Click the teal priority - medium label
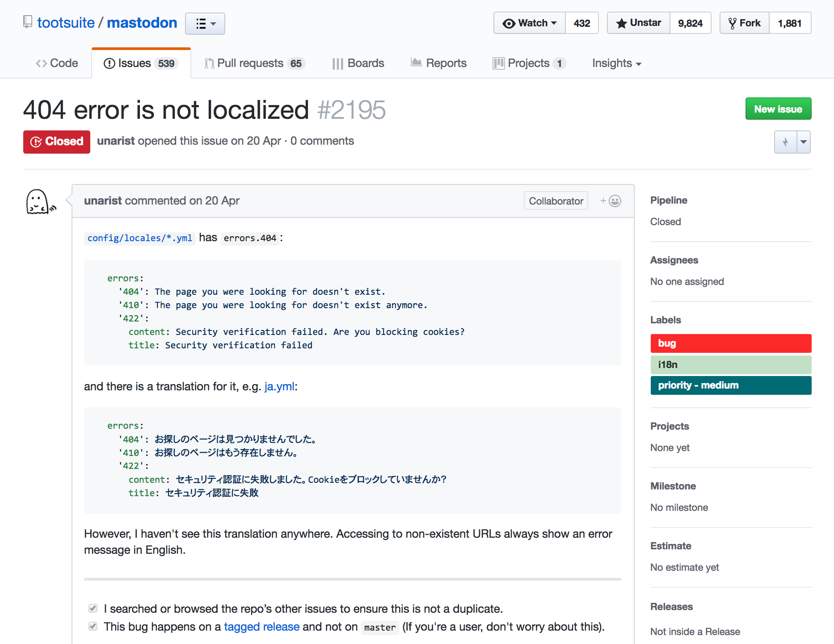This screenshot has height=644, width=834. (731, 385)
